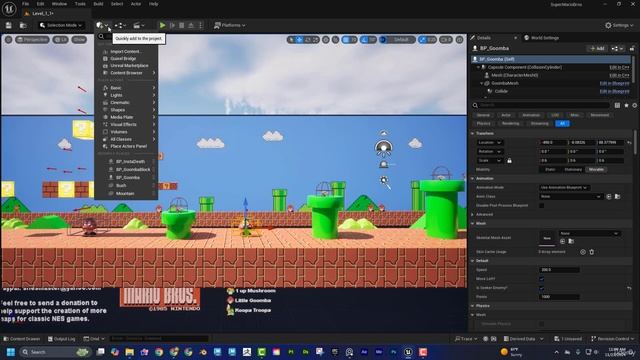Select the All filter button
The width and height of the screenshot is (640, 360).
(562, 123)
